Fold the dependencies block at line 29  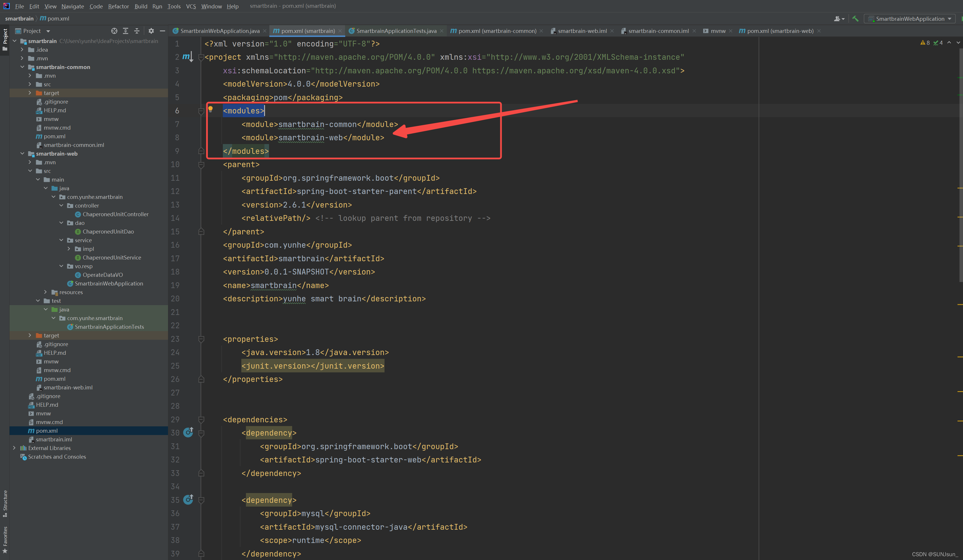[201, 420]
